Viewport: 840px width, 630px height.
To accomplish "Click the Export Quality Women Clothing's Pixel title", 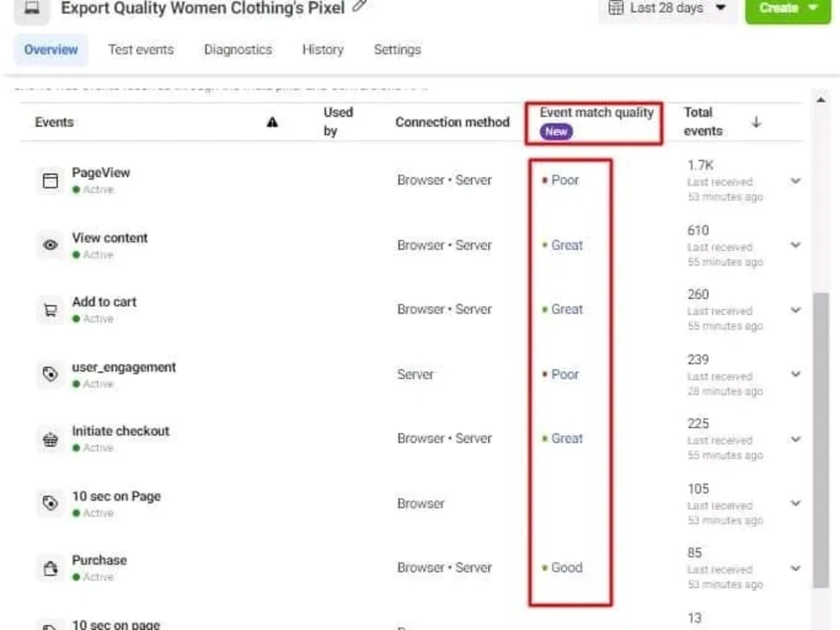I will pyautogui.click(x=202, y=8).
